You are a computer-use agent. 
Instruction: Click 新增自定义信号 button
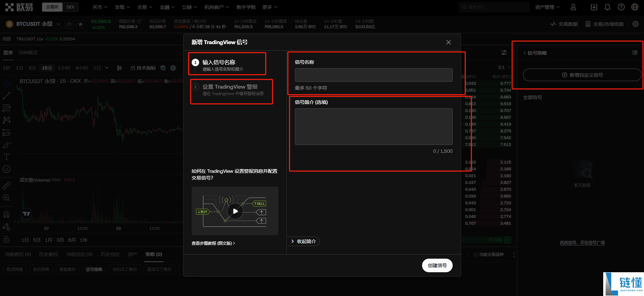coord(582,75)
